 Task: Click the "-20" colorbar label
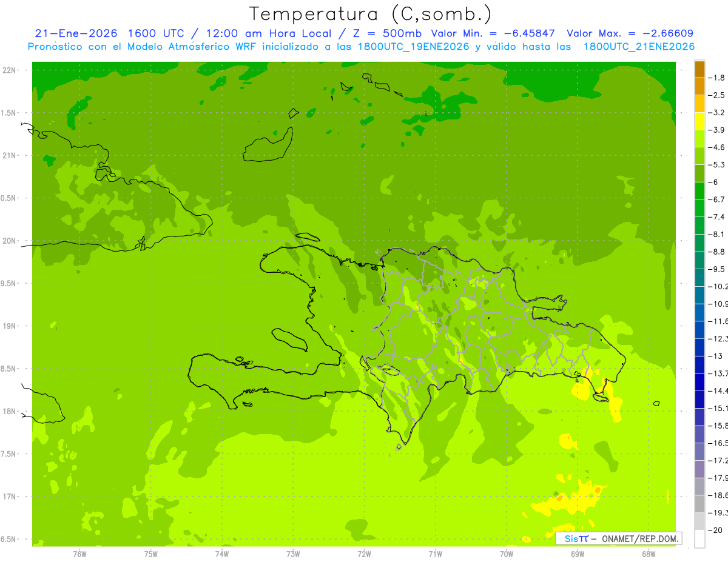coord(715,530)
